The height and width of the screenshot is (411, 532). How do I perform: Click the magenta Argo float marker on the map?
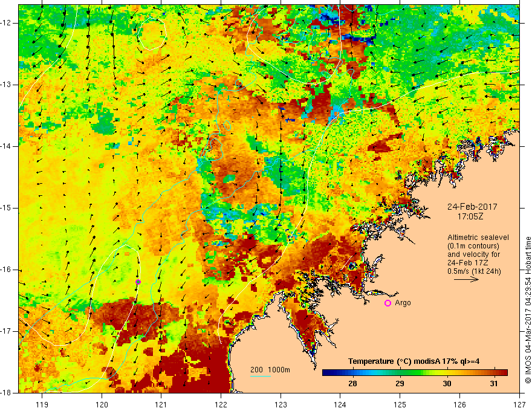pyautogui.click(x=138, y=282)
